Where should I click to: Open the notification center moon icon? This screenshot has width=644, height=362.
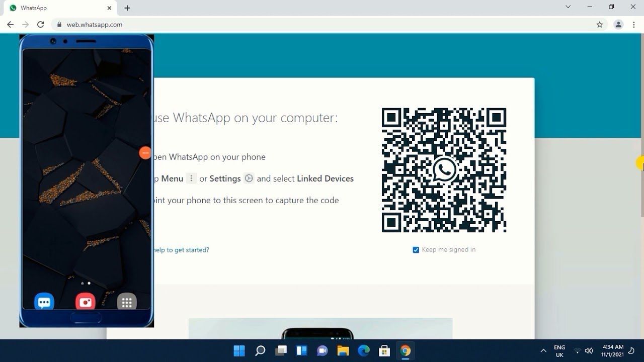point(631,350)
